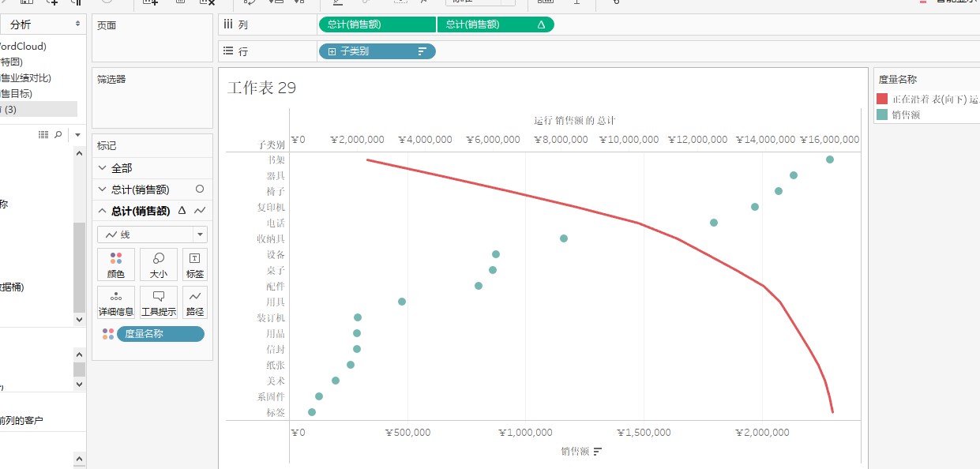
Task: Click the circle mark icon on first 总计(销售额) row
Action: (200, 189)
